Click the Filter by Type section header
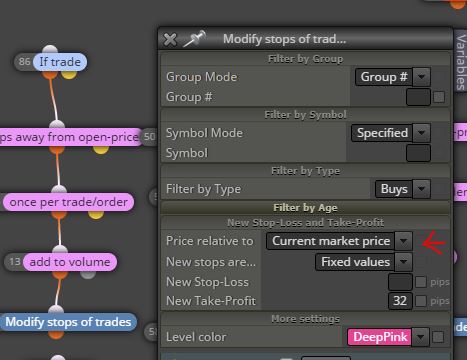The height and width of the screenshot is (360, 467). coord(305,171)
